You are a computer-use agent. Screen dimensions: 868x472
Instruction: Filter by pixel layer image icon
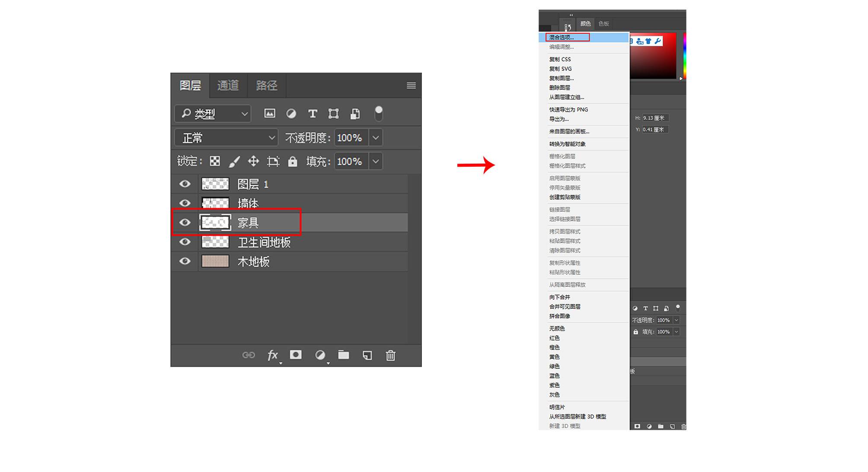tap(270, 114)
